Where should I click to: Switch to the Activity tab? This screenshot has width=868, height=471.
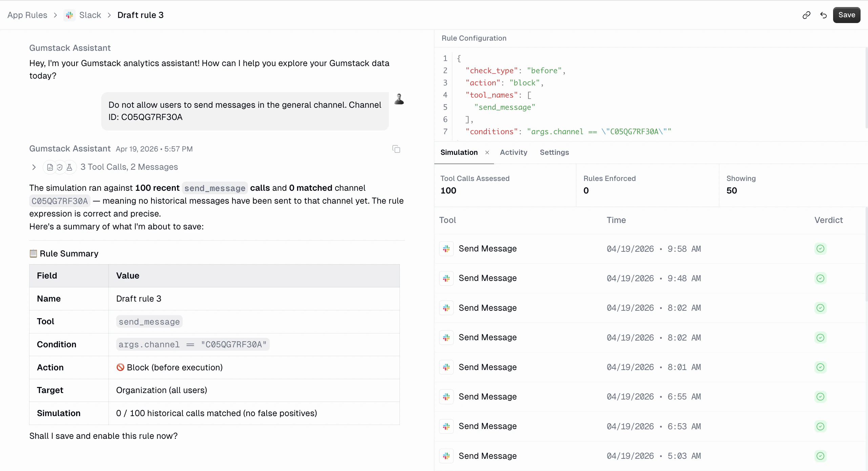[513, 152]
